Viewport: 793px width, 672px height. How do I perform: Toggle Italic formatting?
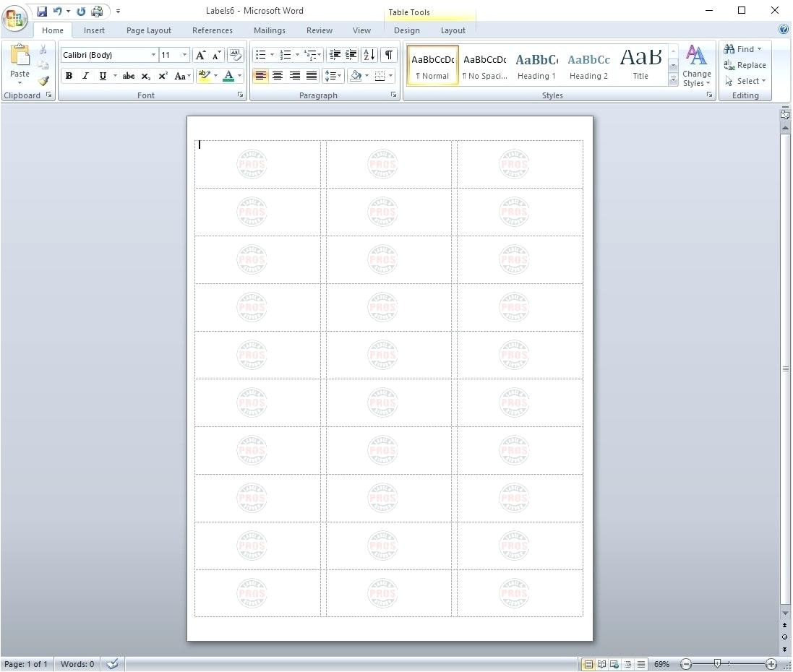click(85, 76)
